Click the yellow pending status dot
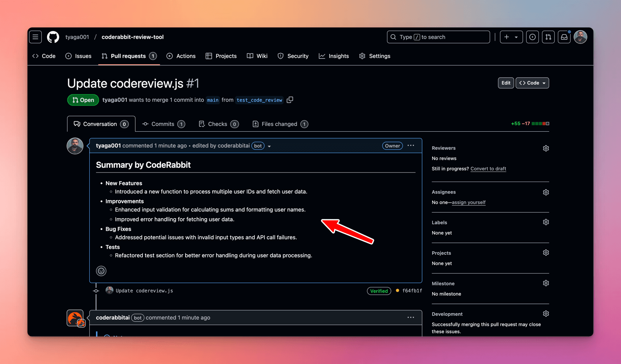The height and width of the screenshot is (364, 621). pyautogui.click(x=397, y=291)
